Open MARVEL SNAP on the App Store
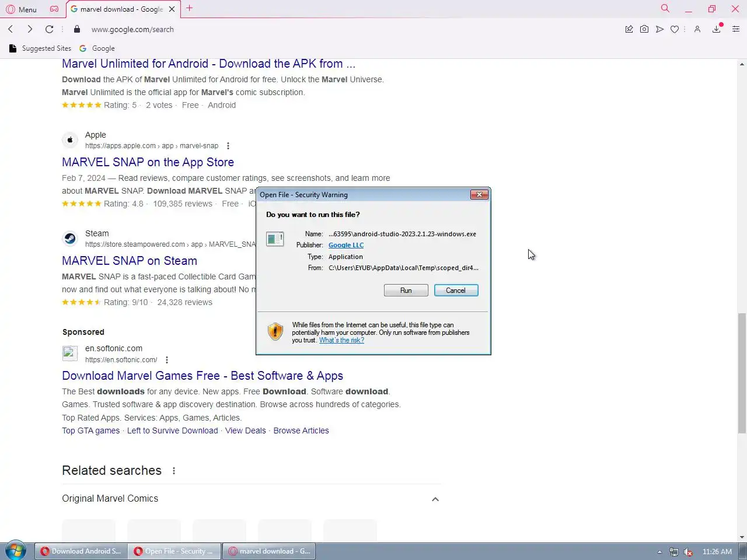Screen dimensions: 747x560 coord(148,162)
